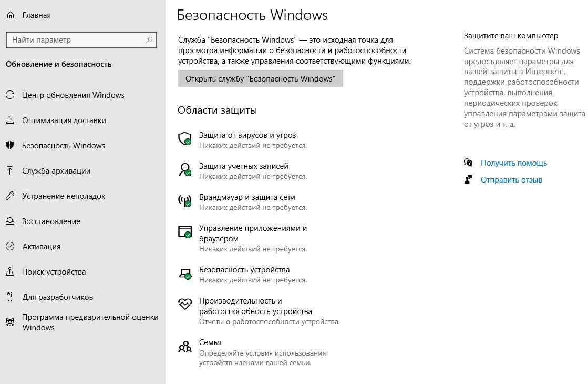Click the Отправить отзыв link

511,180
